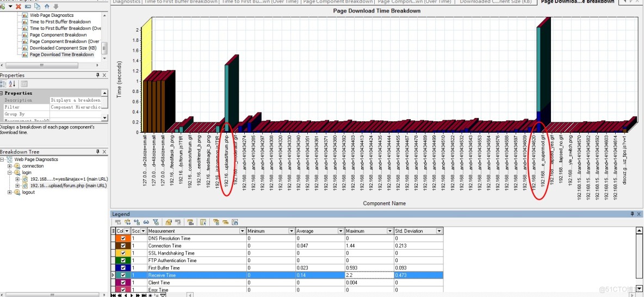Click the Page Component Breakdown graph icon
Viewport: 644px width, 297px height.
coord(25,35)
